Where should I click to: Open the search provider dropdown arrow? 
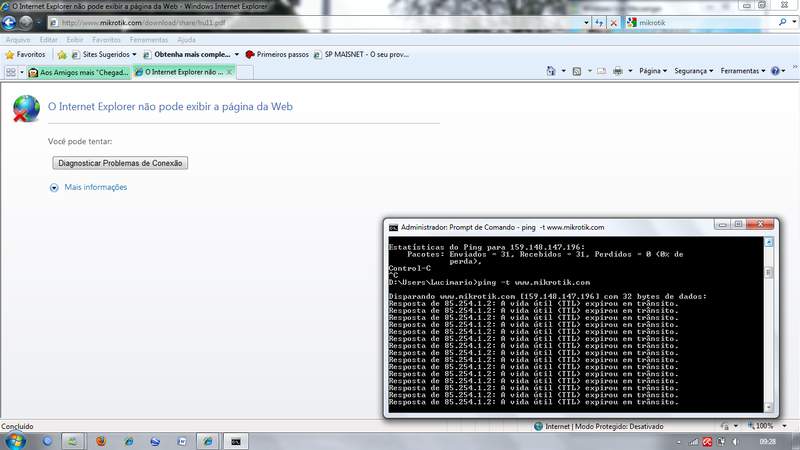[794, 22]
